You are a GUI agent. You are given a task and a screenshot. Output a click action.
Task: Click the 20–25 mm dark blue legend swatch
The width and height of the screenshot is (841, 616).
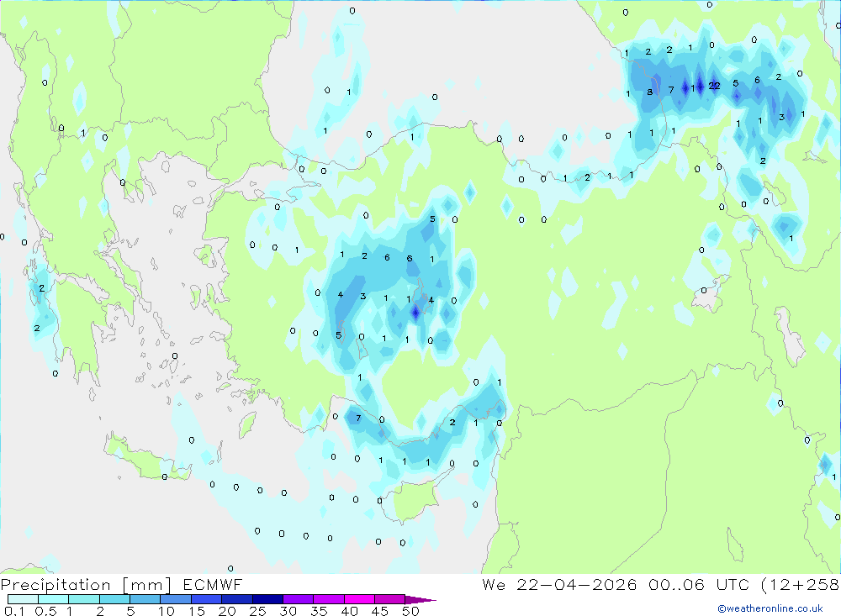click(x=237, y=599)
